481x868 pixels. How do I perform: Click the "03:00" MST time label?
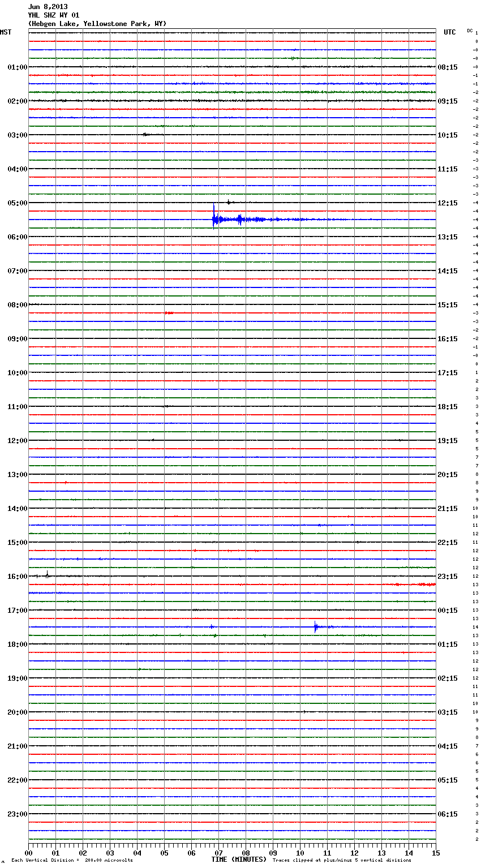coord(17,135)
